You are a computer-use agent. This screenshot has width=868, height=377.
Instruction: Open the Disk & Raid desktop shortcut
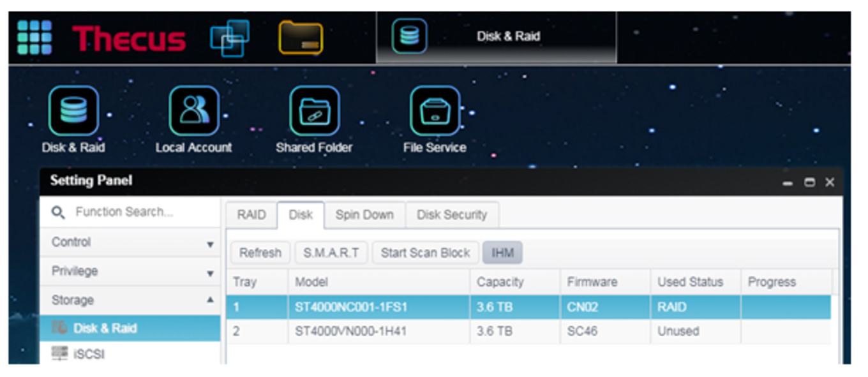(x=73, y=119)
